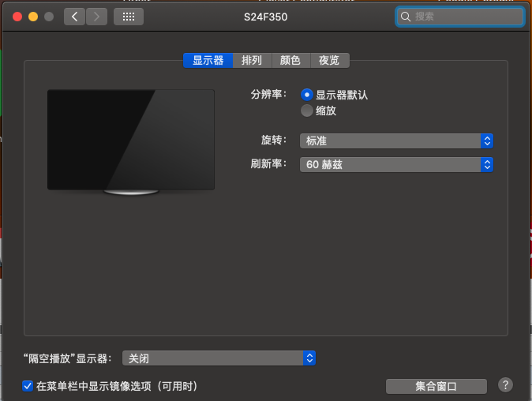532x401 pixels.
Task: Open help with the question mark button
Action: [x=505, y=385]
